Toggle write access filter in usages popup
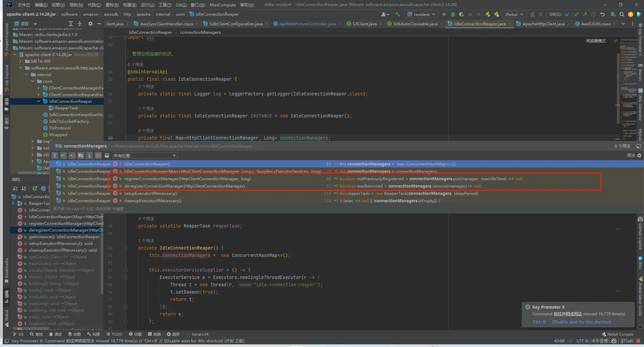The image size is (644, 347). 72,155
